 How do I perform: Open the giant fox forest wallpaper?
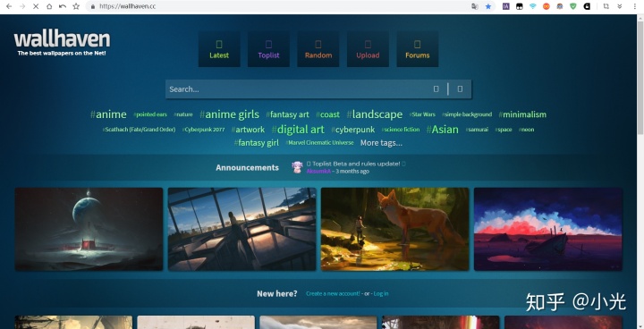pyautogui.click(x=394, y=229)
